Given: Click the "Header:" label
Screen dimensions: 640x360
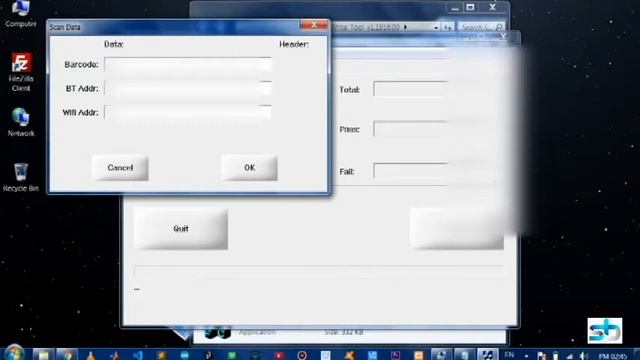Looking at the screenshot, I should click(x=294, y=44).
